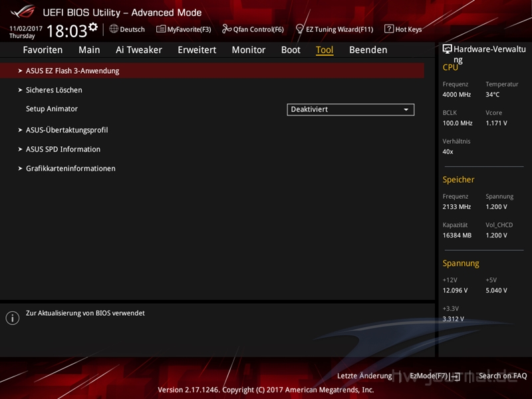This screenshot has height=399, width=532.
Task: Click the Speicher section heading
Action: click(x=458, y=180)
